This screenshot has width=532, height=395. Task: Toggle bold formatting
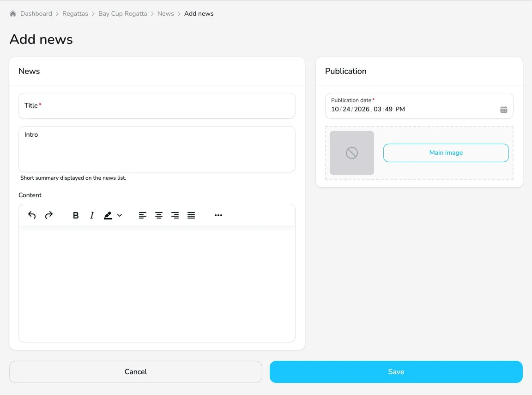(x=76, y=215)
